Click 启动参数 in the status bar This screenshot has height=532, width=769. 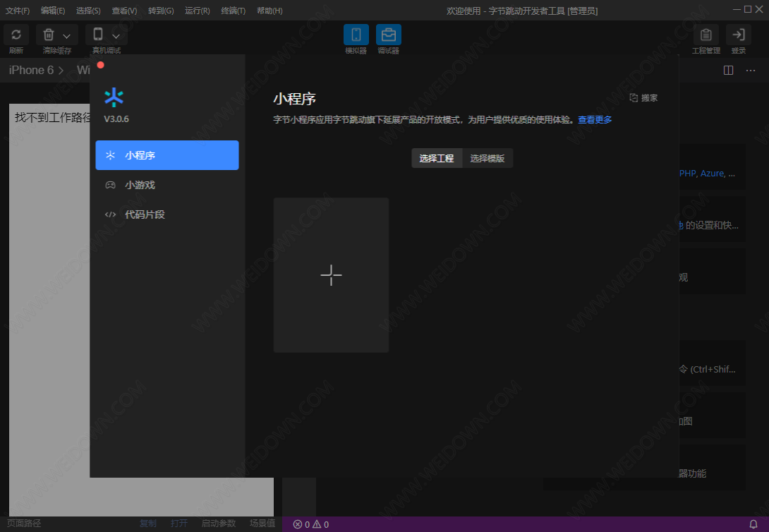pos(219,523)
